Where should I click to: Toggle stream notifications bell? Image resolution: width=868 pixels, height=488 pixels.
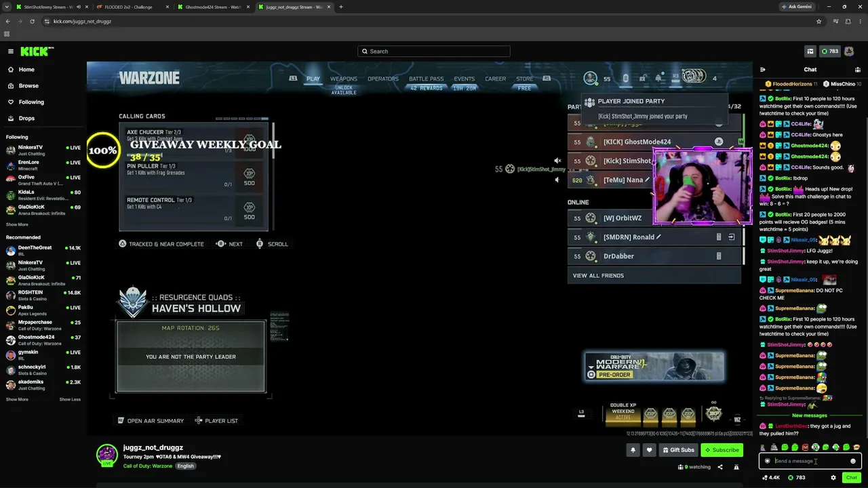point(633,450)
